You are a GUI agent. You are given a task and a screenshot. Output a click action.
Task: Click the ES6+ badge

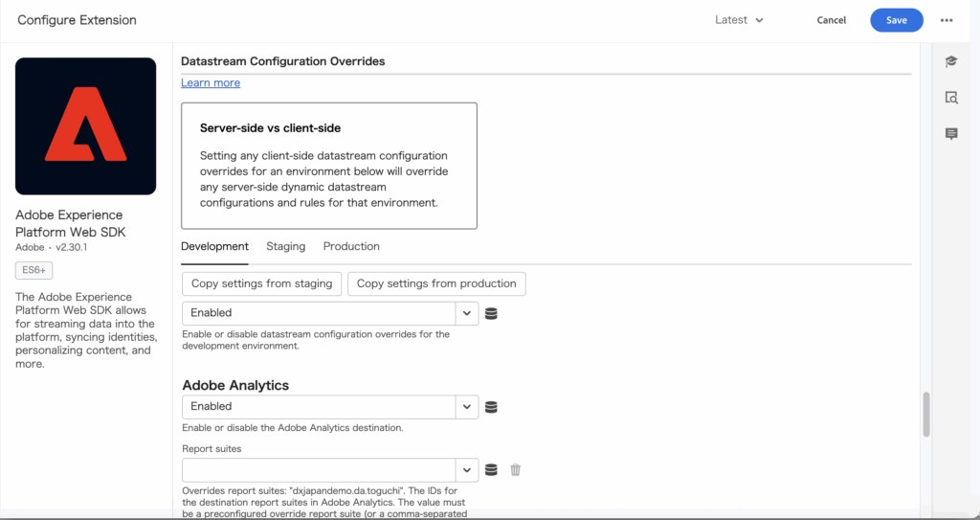pos(33,271)
